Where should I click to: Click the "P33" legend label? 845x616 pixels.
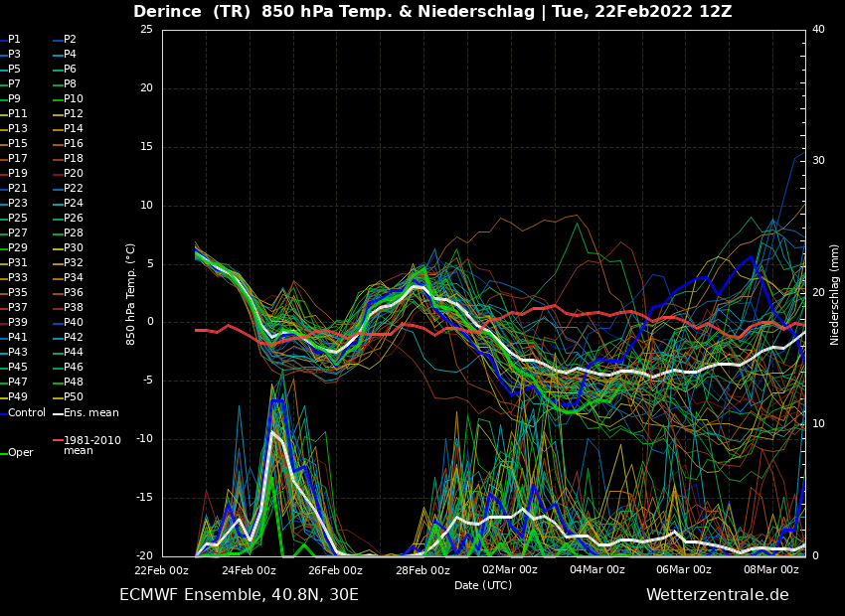[x=17, y=277]
